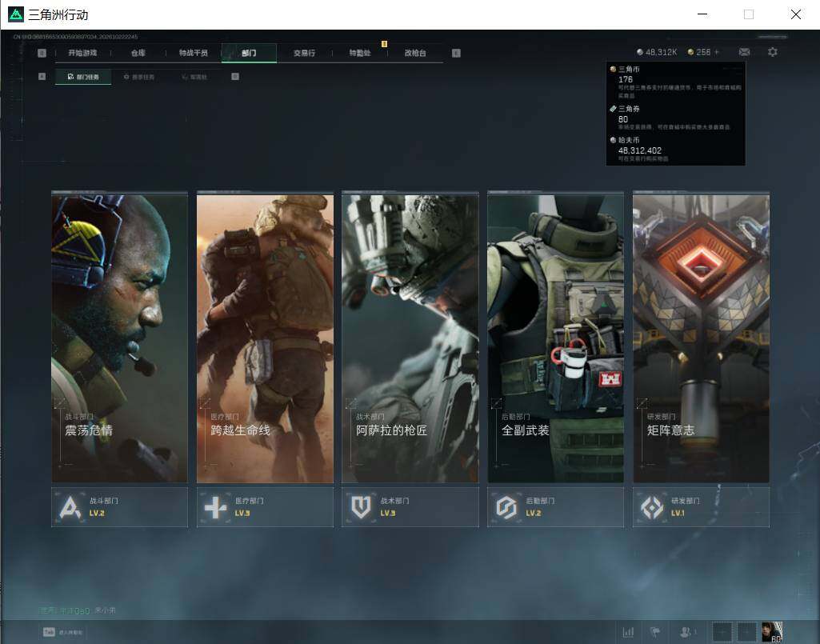Click the 研发部门 LV.1 button
The image size is (820, 644).
click(x=701, y=507)
